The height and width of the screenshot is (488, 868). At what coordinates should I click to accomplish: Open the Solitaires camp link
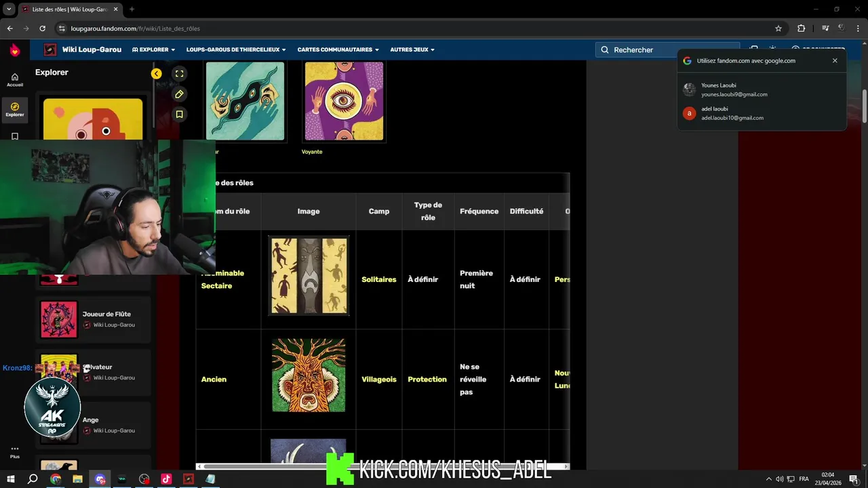(379, 279)
